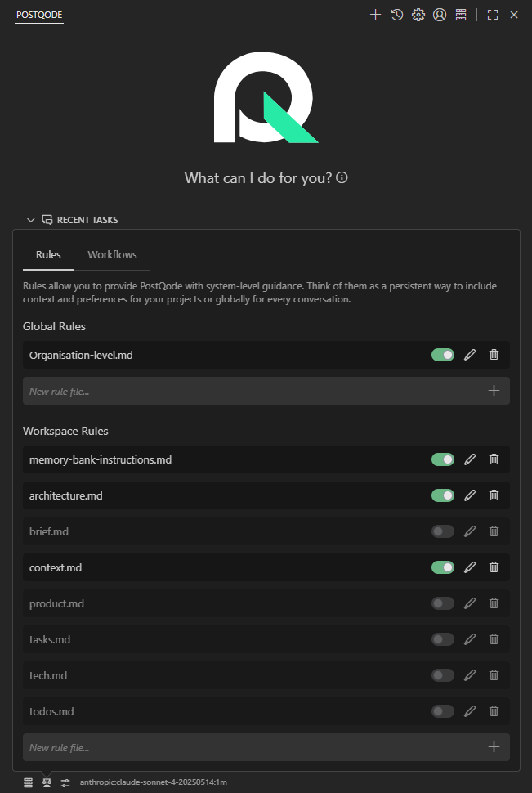532x793 pixels.
Task: Delete the architecture.md rule
Action: (x=494, y=495)
